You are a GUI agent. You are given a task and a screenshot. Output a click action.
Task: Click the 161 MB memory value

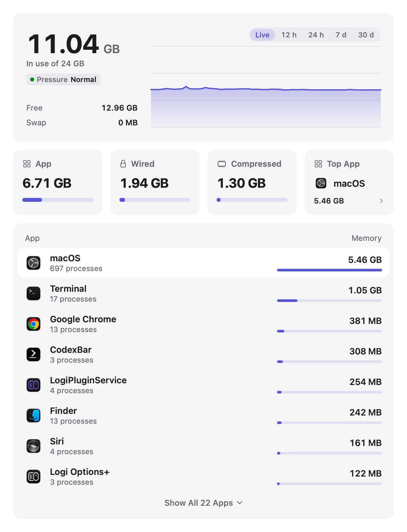tap(366, 443)
